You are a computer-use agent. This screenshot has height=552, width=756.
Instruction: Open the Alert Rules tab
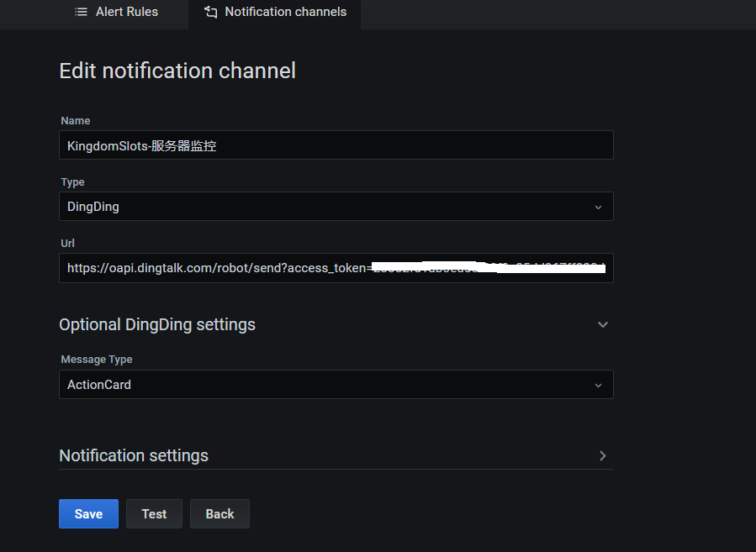(x=126, y=12)
